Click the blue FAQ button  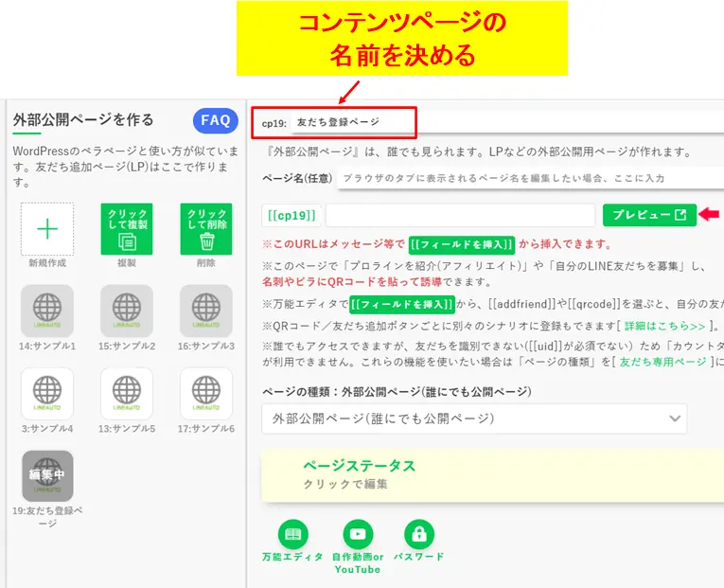coord(216,120)
